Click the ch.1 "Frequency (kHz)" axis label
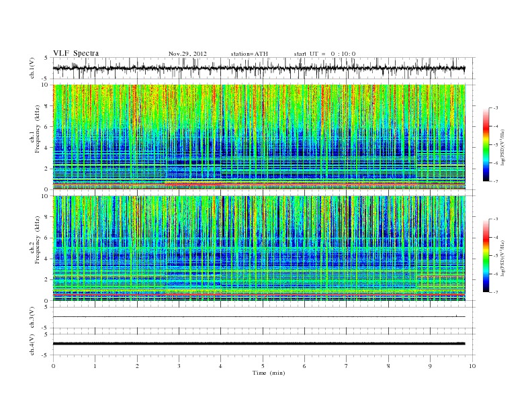 pyautogui.click(x=38, y=129)
